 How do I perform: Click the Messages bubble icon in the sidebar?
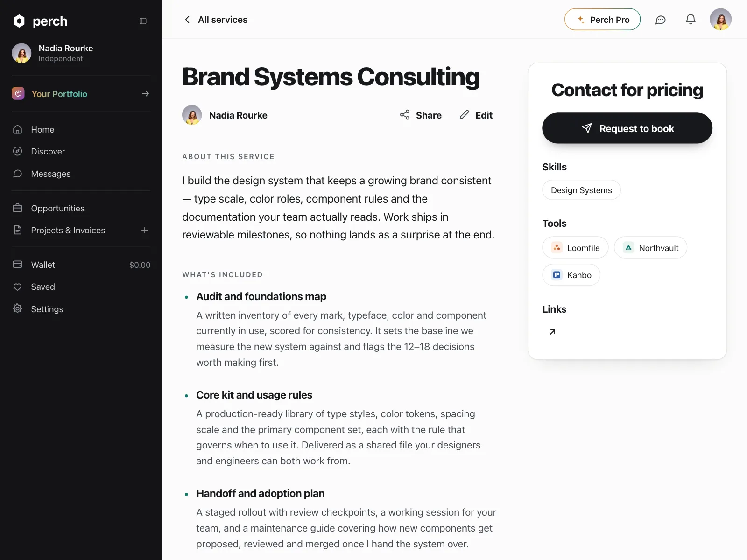pos(18,174)
